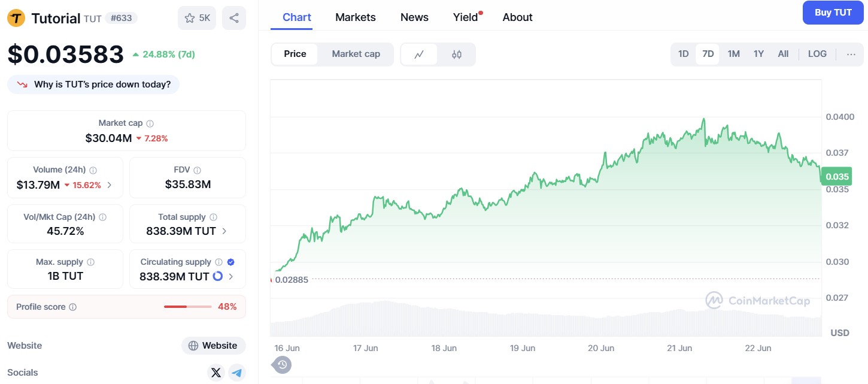This screenshot has width=868, height=384.
Task: Open the Telegram social link
Action: point(237,373)
